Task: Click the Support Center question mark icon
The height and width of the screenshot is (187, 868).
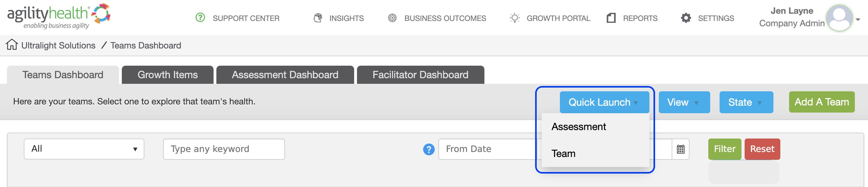Action: (x=200, y=18)
